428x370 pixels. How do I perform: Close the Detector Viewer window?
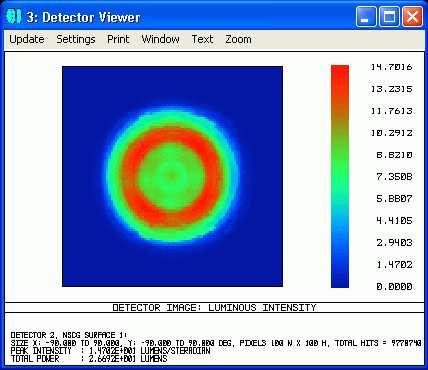tap(413, 17)
